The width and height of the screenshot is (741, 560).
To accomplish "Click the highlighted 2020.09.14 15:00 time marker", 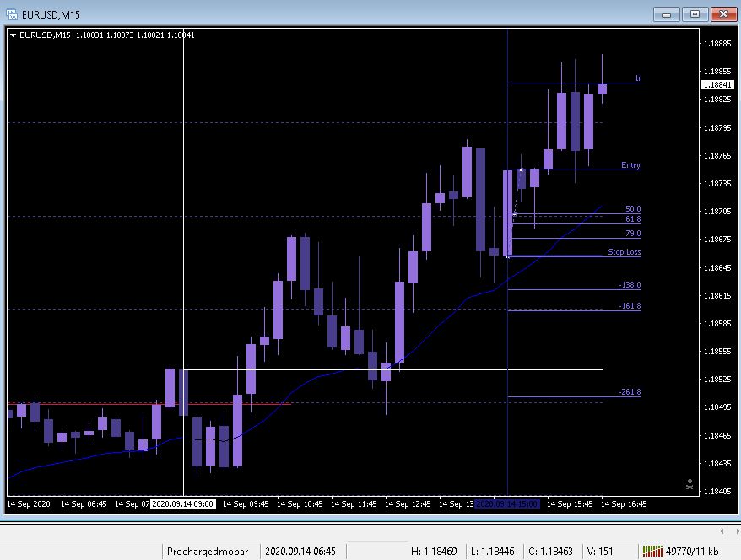I will click(507, 503).
